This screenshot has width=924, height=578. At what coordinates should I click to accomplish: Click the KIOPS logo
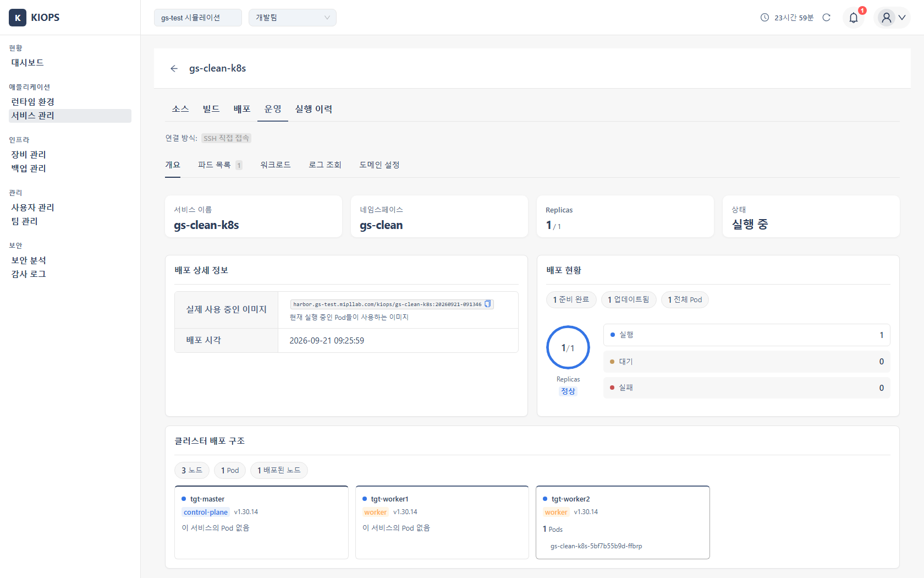pyautogui.click(x=34, y=18)
